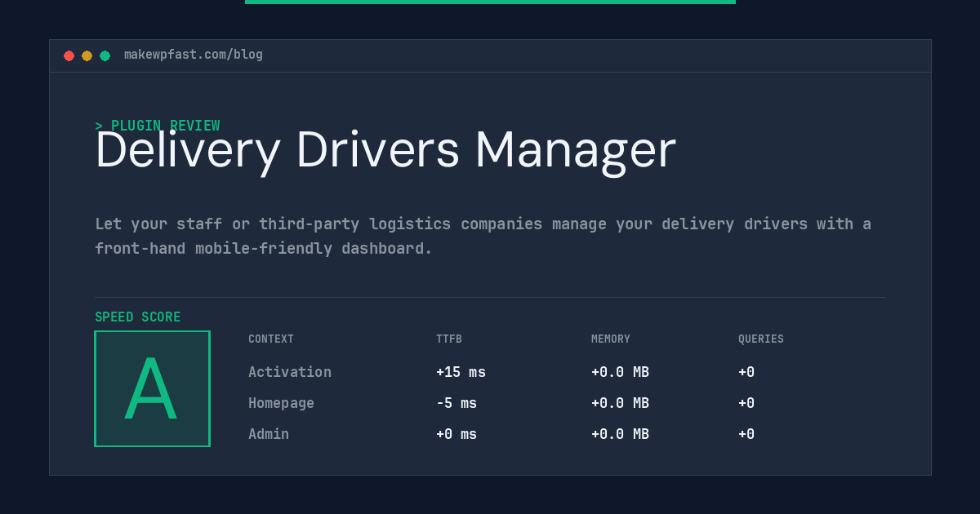Click the MEMORY column header

click(611, 339)
